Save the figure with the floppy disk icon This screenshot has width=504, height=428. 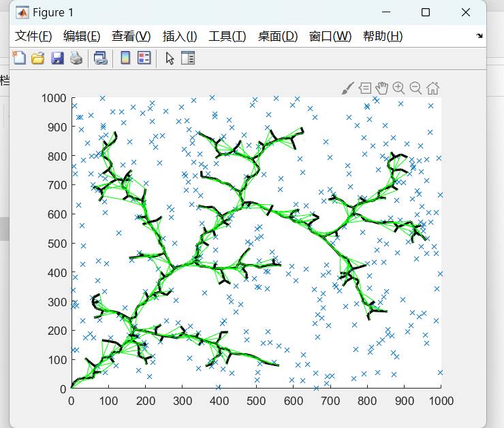(x=57, y=59)
